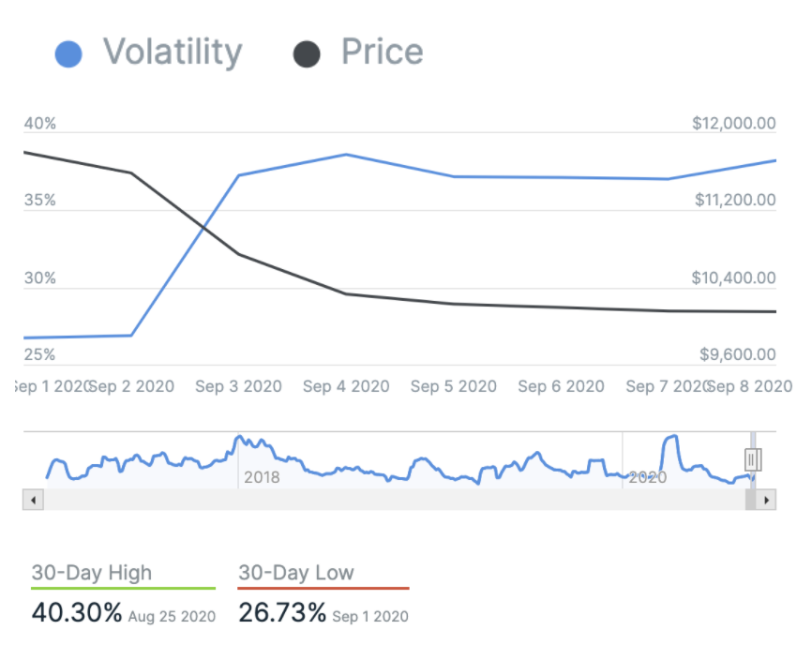Click the scrollbar right arrow

tap(768, 501)
